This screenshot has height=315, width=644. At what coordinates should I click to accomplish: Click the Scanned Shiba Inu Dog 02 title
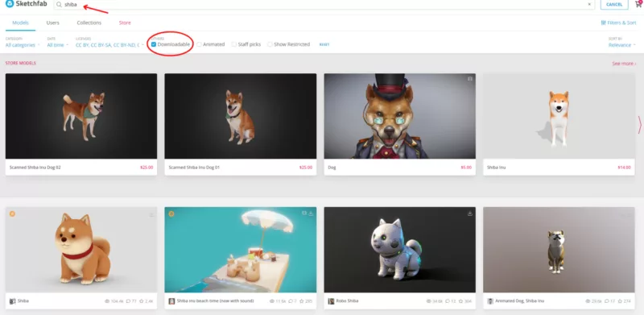[x=35, y=168]
